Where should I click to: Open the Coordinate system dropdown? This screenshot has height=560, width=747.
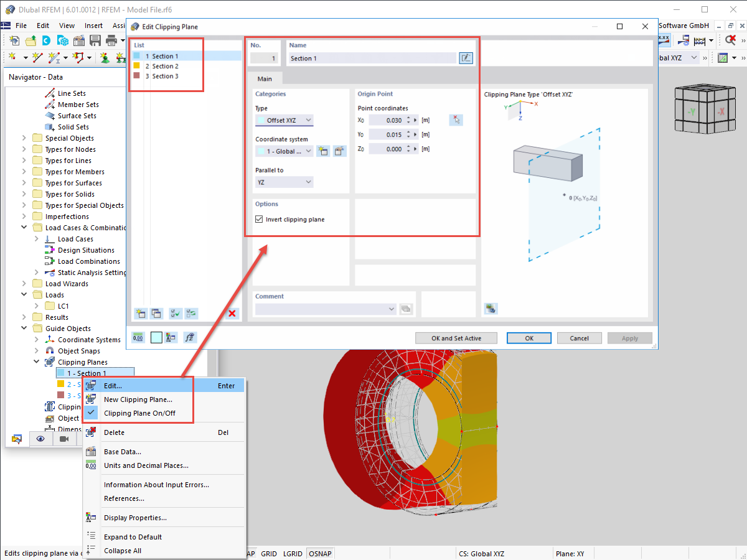[x=284, y=151]
